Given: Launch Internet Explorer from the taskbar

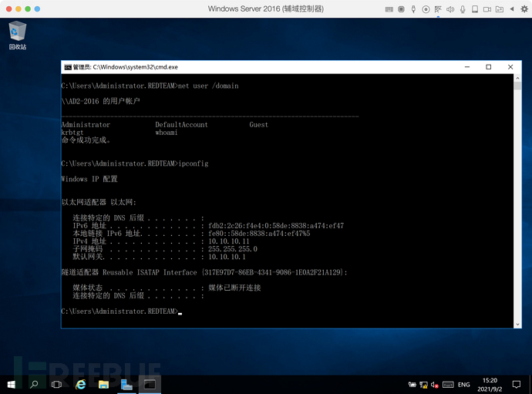Looking at the screenshot, I should (x=80, y=385).
